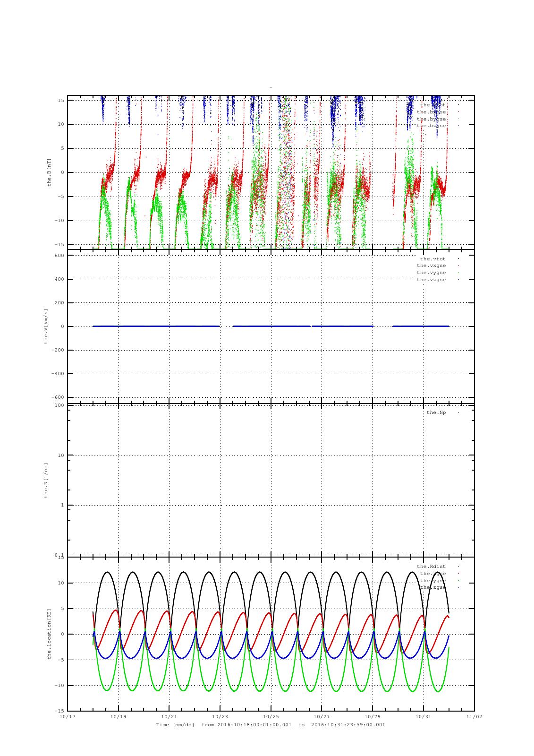
Task: Click the the.B[nT] axis title
Action: [x=49, y=172]
